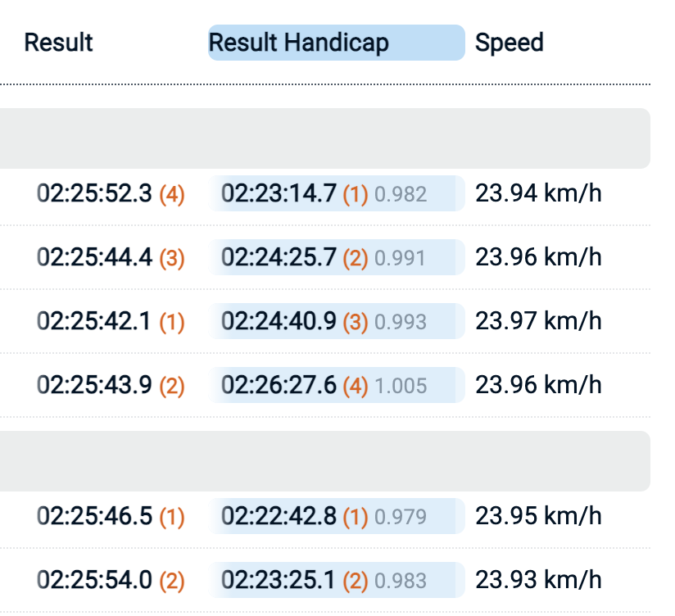Screen dimensions: 675x616
Task: Click the 23.97 km/h speed value
Action: pyautogui.click(x=538, y=321)
